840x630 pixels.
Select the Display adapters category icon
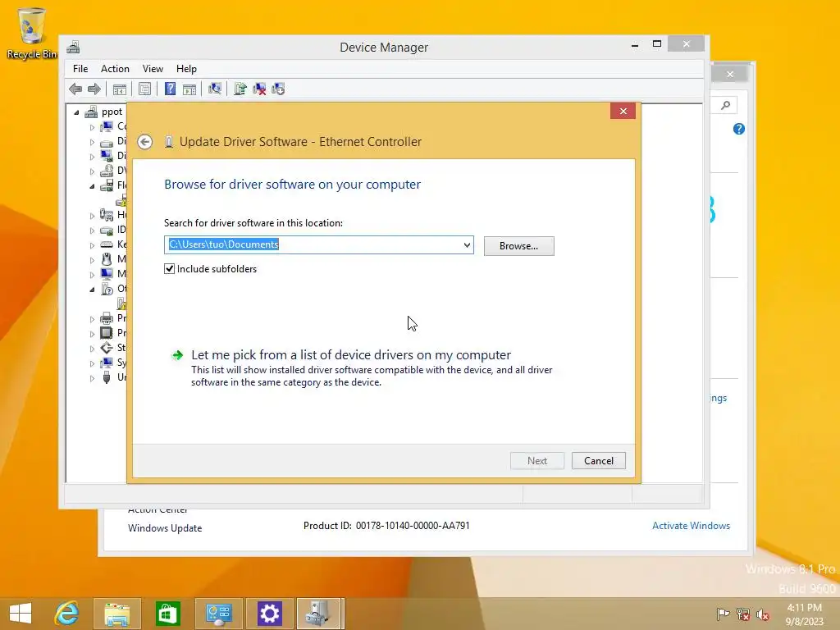click(x=107, y=155)
